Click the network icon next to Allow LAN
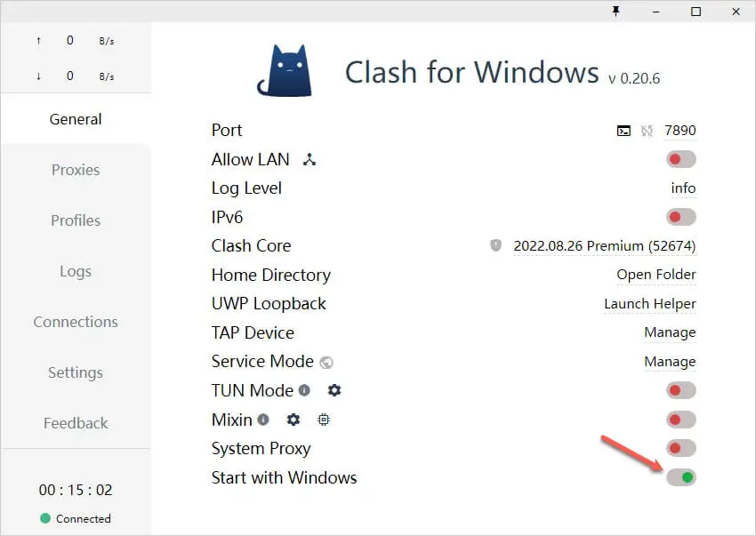Screen dimensions: 756x536 click(x=309, y=159)
